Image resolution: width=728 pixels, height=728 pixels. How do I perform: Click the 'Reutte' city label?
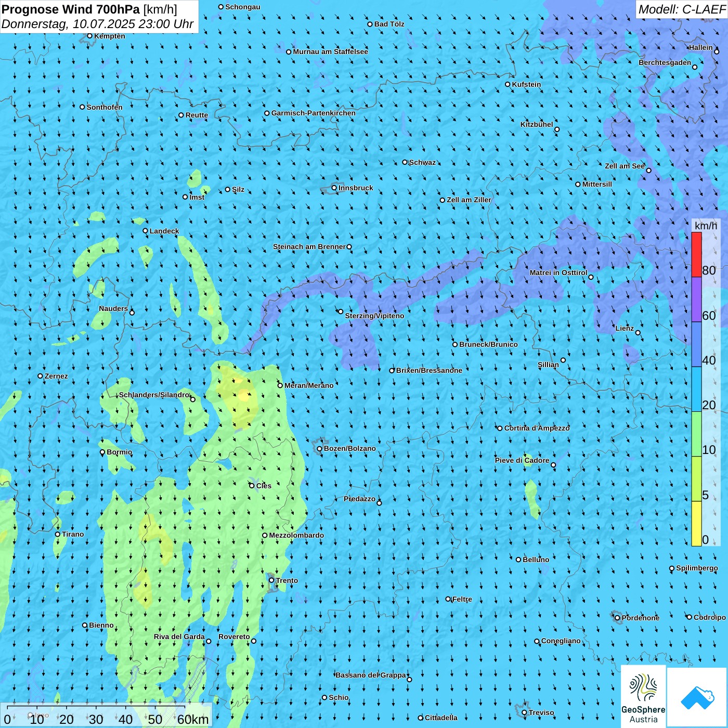(197, 115)
